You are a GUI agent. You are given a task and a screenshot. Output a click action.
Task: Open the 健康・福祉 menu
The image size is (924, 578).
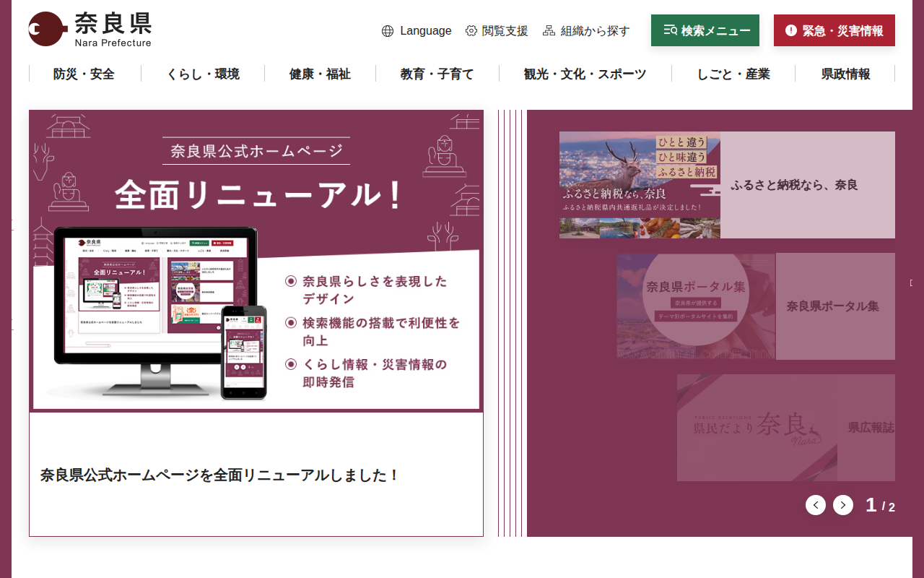click(320, 74)
